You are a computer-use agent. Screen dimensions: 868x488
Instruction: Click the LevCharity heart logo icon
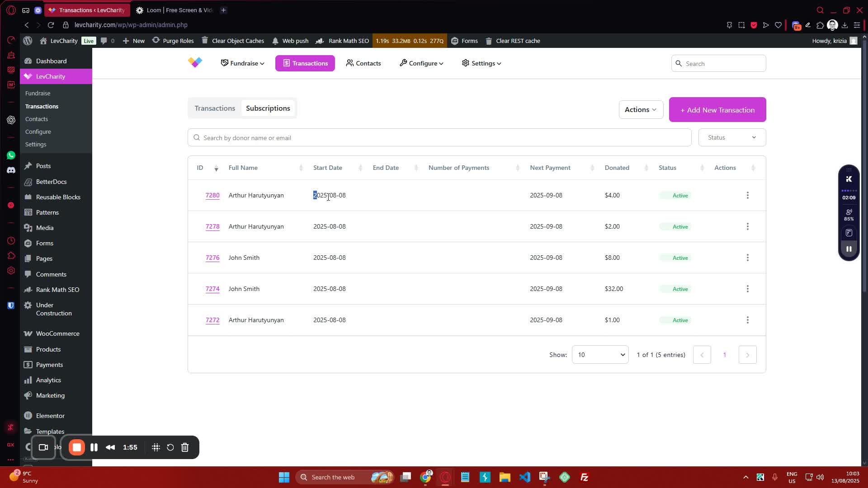click(x=195, y=63)
